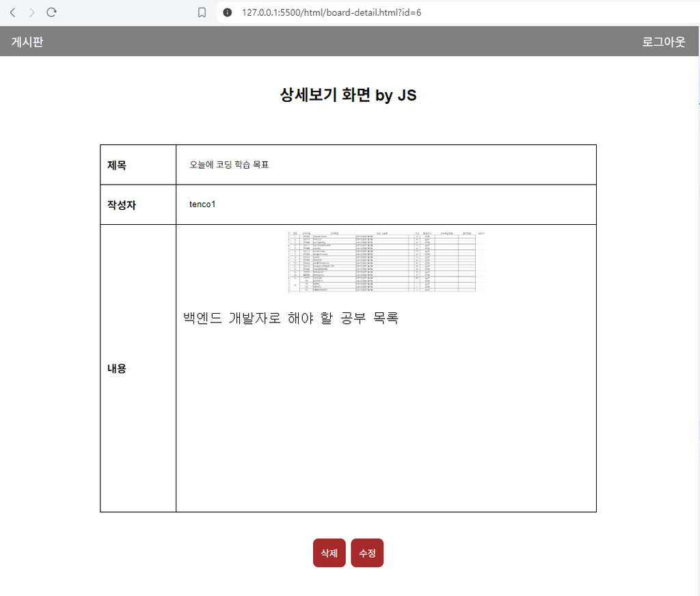Click the 내용 label cell

[x=138, y=368]
